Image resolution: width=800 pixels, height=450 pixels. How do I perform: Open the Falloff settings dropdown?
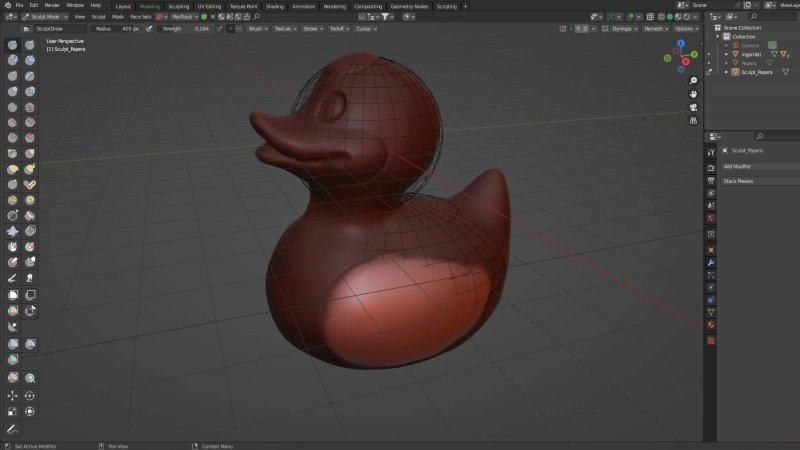tap(339, 29)
